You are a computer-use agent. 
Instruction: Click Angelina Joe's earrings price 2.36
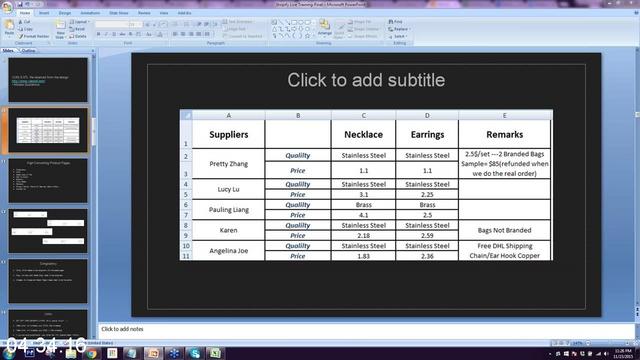coord(427,256)
